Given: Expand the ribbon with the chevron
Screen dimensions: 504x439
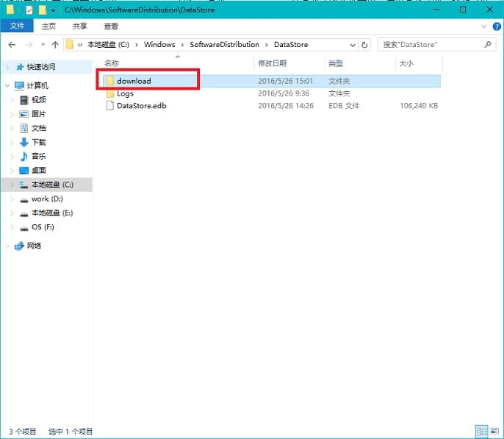Looking at the screenshot, I should click(x=483, y=26).
